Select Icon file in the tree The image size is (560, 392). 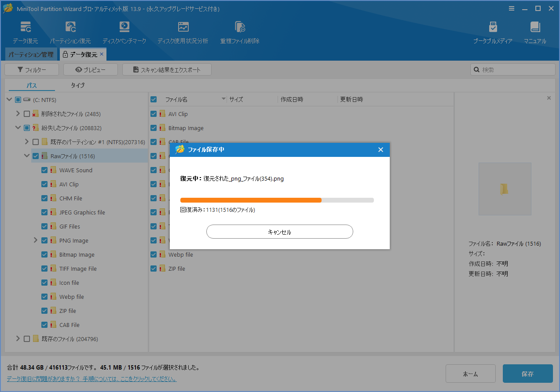point(69,283)
